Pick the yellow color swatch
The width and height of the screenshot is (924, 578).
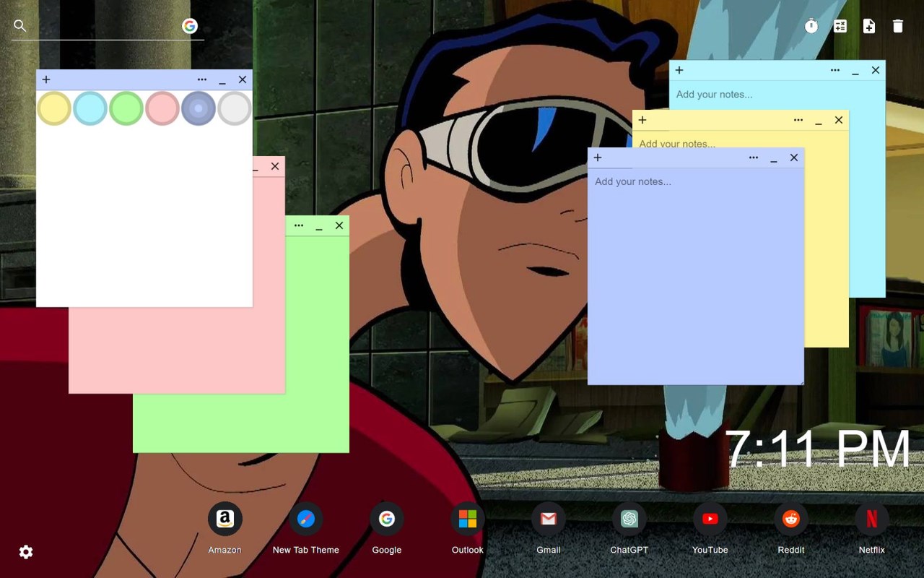pos(54,108)
